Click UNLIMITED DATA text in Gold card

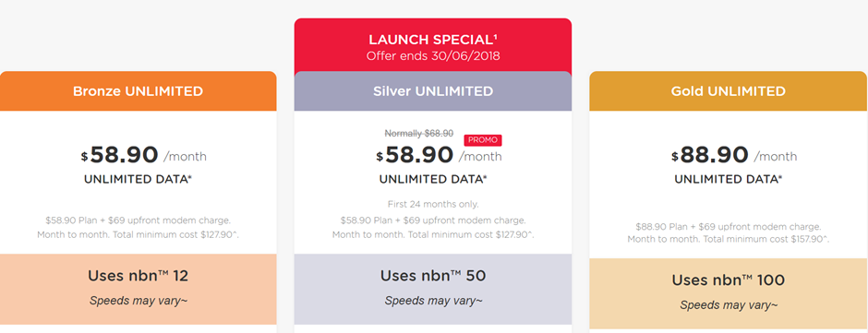pyautogui.click(x=728, y=179)
